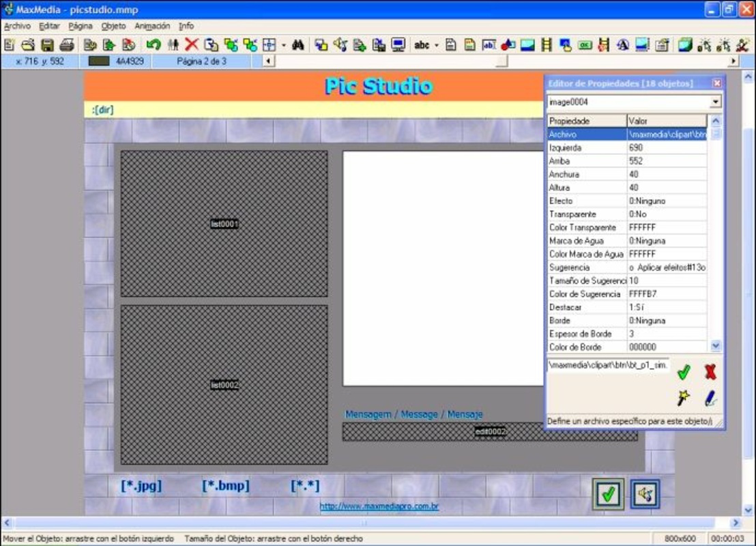This screenshot has width=756, height=546.
Task: Click the [*.*] filter label
Action: 305,485
